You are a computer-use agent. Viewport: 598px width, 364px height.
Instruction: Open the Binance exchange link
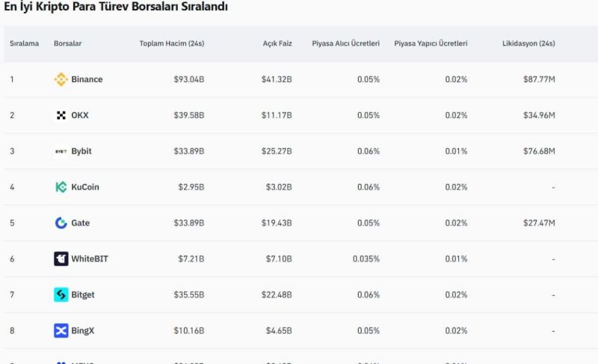87,79
